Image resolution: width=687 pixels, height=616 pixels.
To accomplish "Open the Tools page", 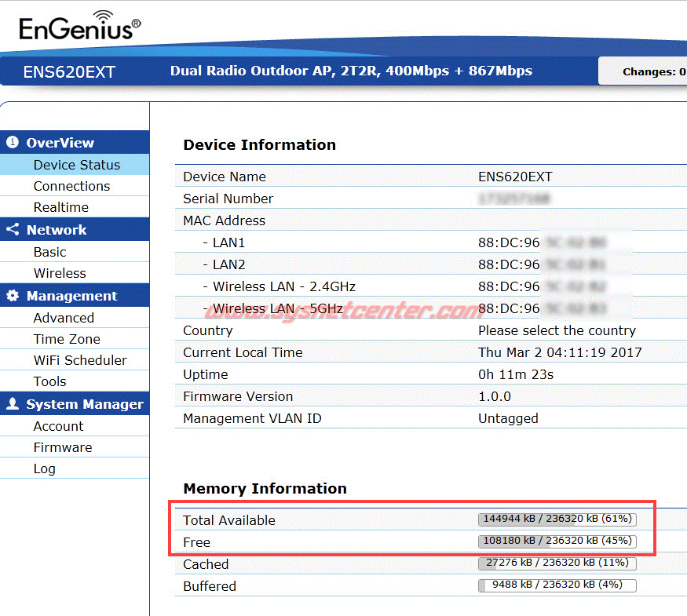I will (x=49, y=381).
